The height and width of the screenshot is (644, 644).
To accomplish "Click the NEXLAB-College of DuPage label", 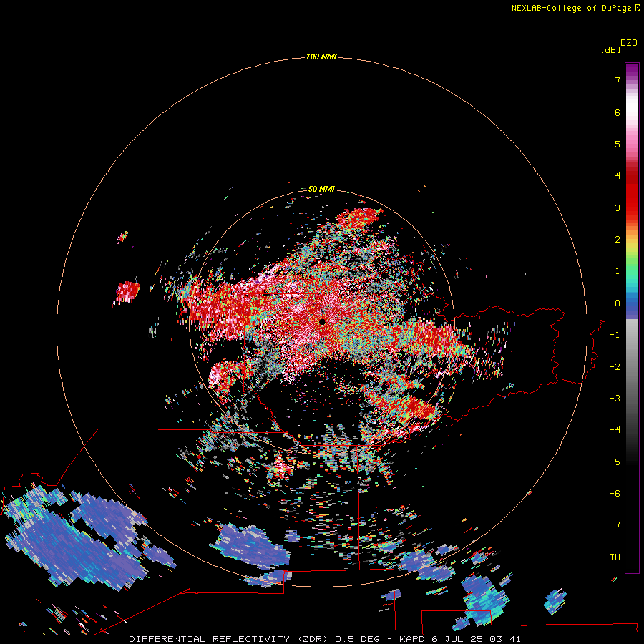I will (575, 8).
